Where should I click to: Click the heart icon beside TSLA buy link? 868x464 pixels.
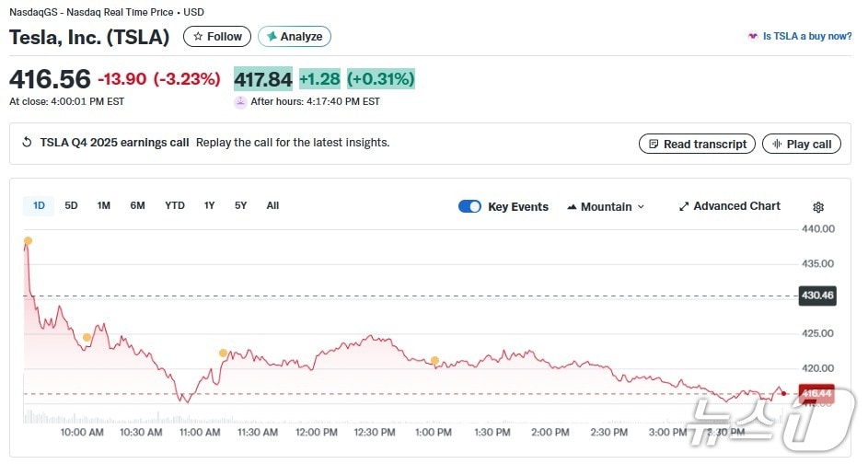(x=753, y=37)
